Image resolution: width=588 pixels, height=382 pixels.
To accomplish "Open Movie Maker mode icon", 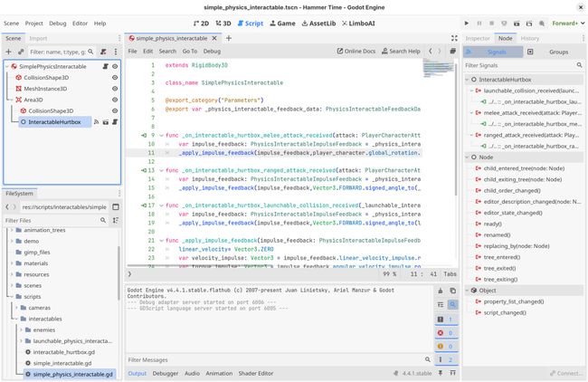I will 542,24.
